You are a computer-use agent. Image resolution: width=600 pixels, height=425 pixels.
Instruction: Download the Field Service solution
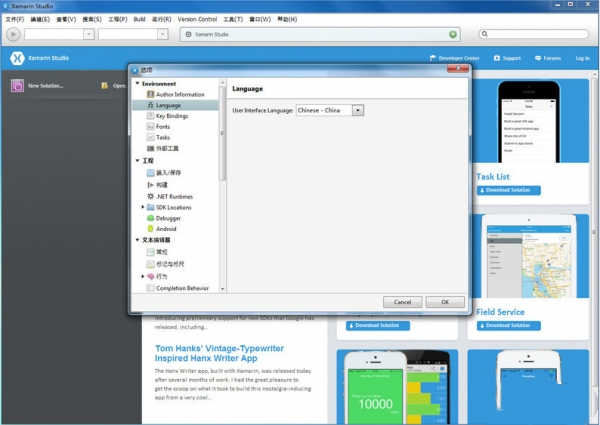pos(509,326)
